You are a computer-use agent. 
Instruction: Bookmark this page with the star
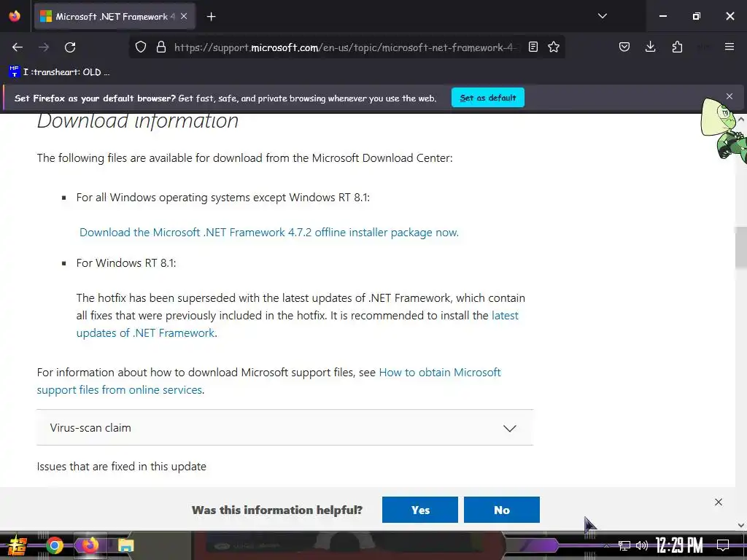tap(554, 47)
